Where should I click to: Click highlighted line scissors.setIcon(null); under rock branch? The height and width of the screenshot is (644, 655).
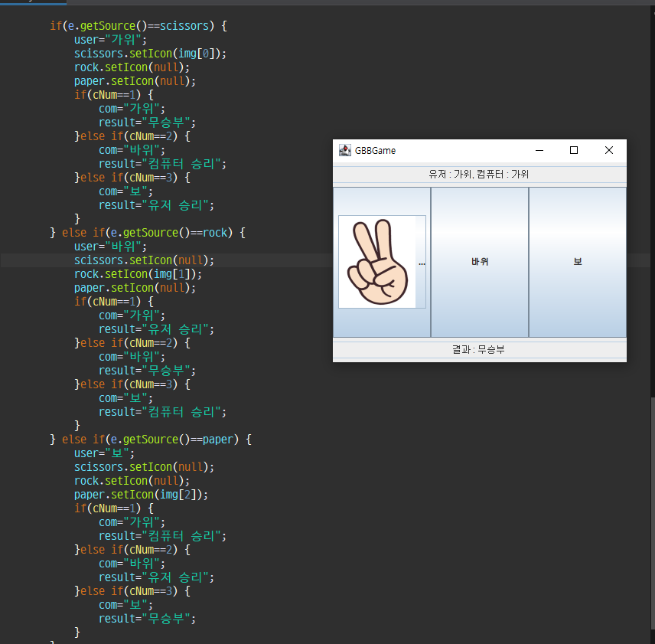[x=144, y=260]
